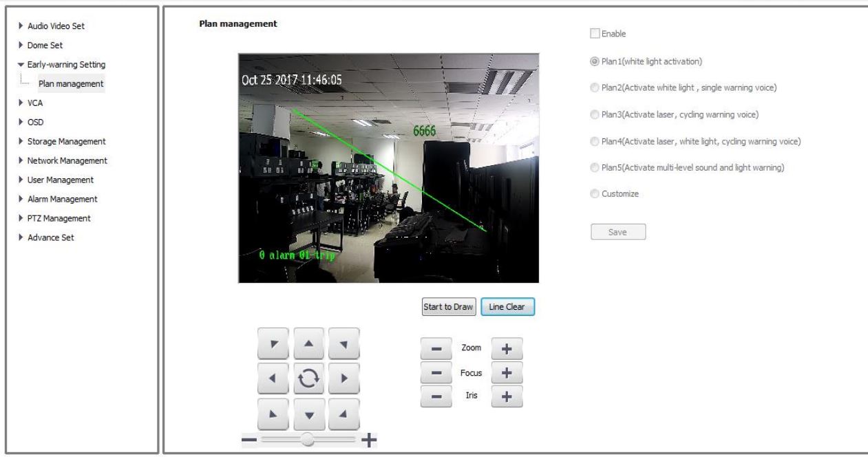Choose Plan5 multi-level sound and light warning
Image resolution: width=868 pixels, height=457 pixels.
pyautogui.click(x=595, y=167)
